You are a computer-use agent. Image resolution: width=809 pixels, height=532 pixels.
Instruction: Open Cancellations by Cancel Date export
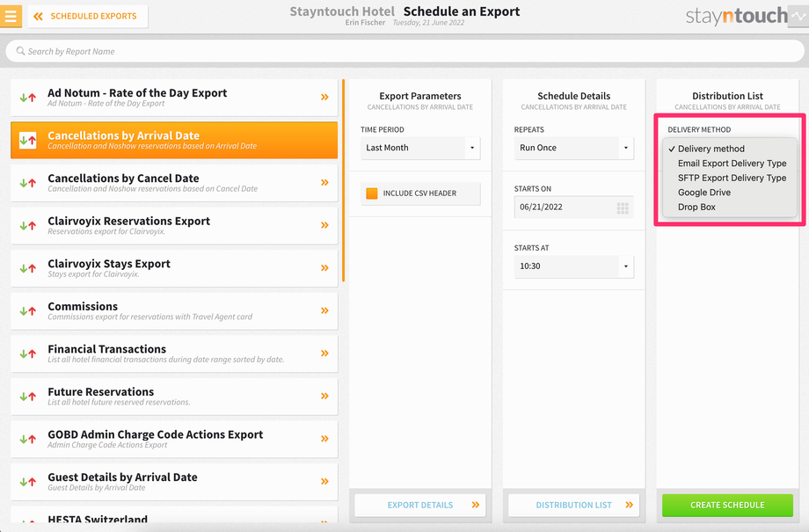(x=174, y=183)
